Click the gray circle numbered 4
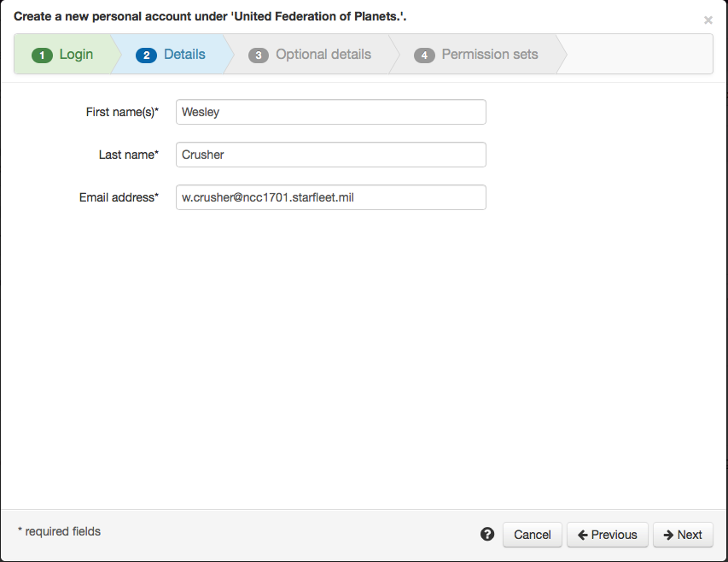This screenshot has height=562, width=728. (x=424, y=54)
